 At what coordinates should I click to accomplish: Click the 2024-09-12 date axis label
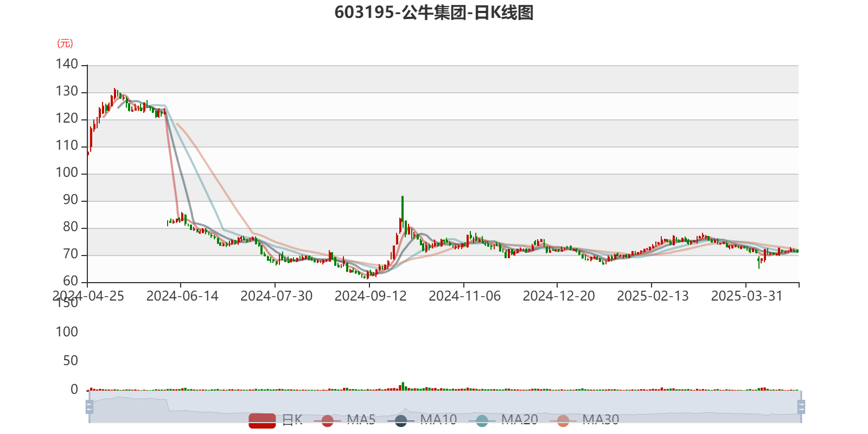click(371, 296)
